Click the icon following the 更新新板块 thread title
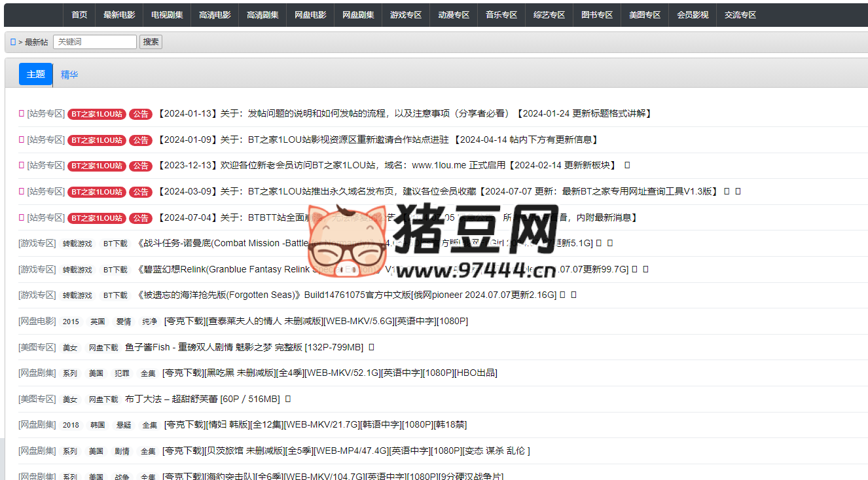868x480 pixels. pos(626,165)
